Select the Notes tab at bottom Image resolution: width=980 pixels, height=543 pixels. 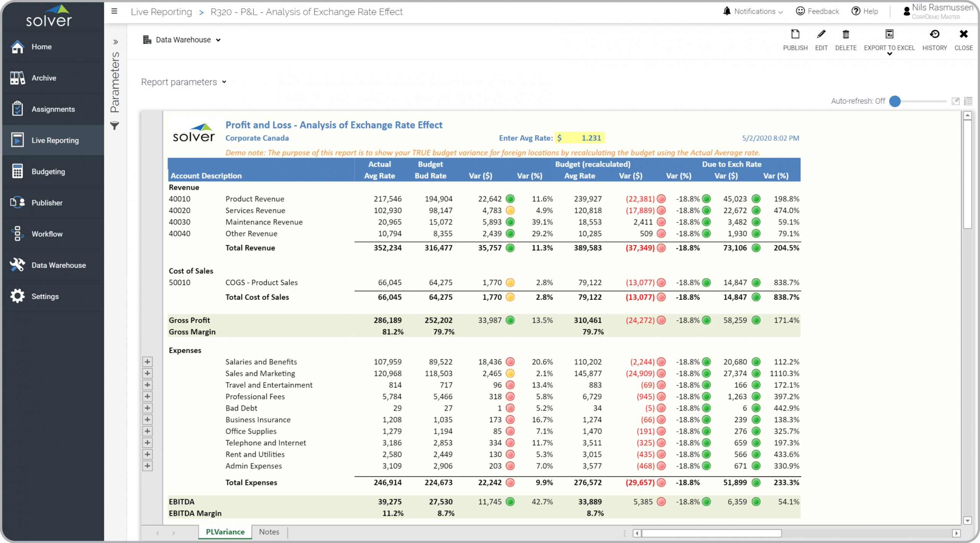[x=270, y=532]
